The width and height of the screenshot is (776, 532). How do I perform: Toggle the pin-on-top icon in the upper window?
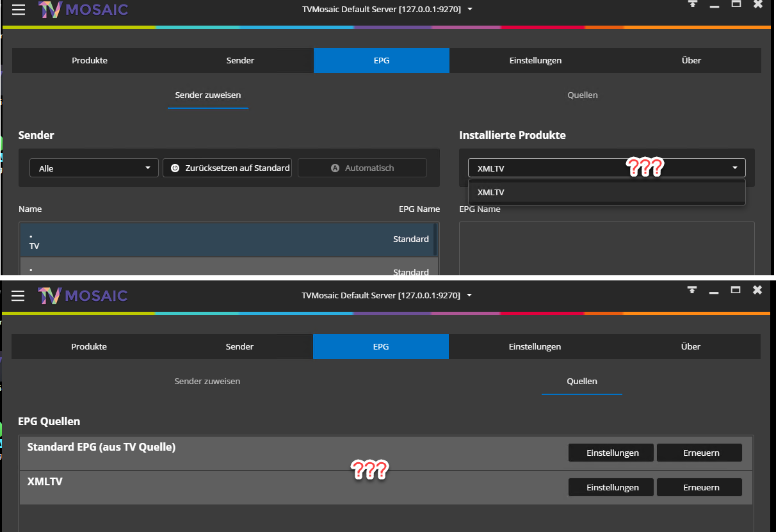[x=692, y=4]
